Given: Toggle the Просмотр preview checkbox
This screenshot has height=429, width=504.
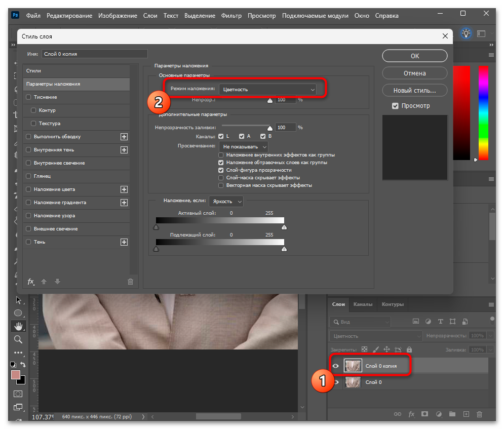Looking at the screenshot, I should click(395, 106).
